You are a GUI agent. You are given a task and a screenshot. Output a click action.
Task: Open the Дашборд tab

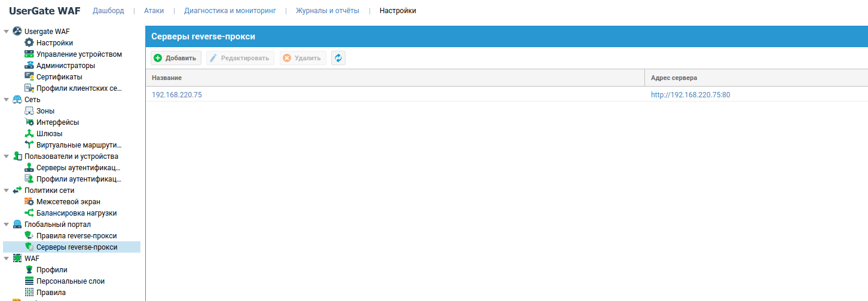(108, 11)
